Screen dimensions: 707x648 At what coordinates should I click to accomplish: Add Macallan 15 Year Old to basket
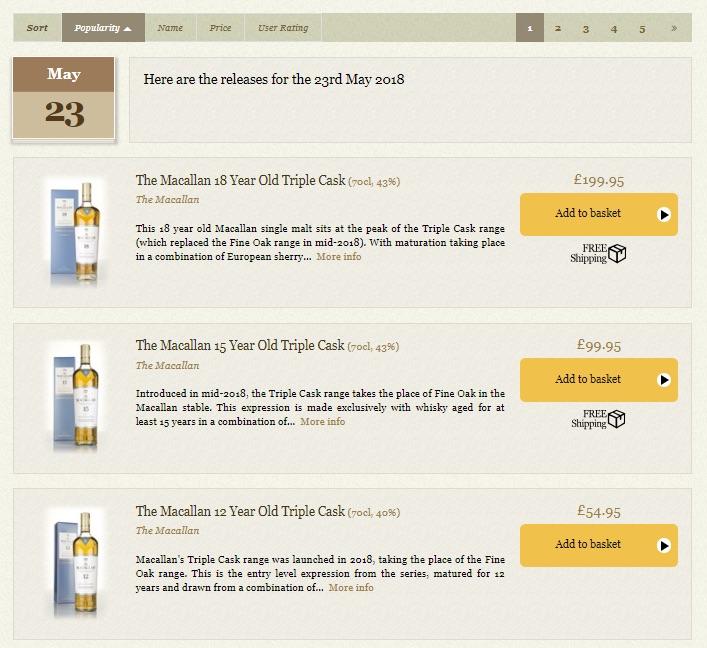(598, 380)
